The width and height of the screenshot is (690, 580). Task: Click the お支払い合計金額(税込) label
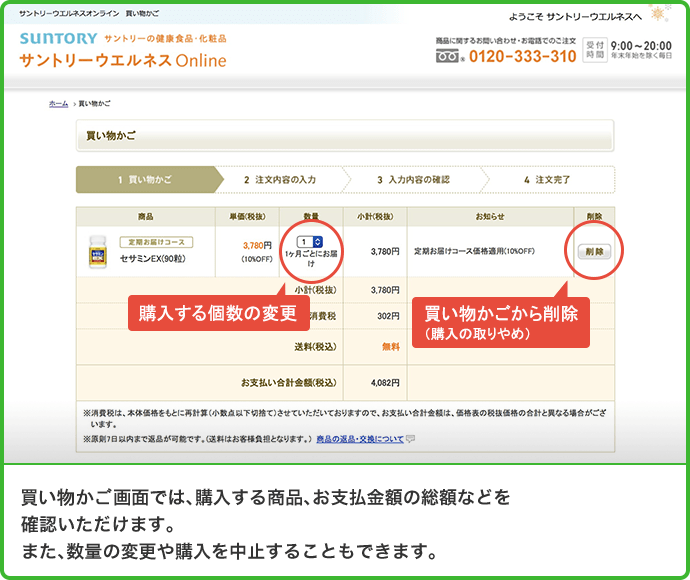pyautogui.click(x=289, y=383)
